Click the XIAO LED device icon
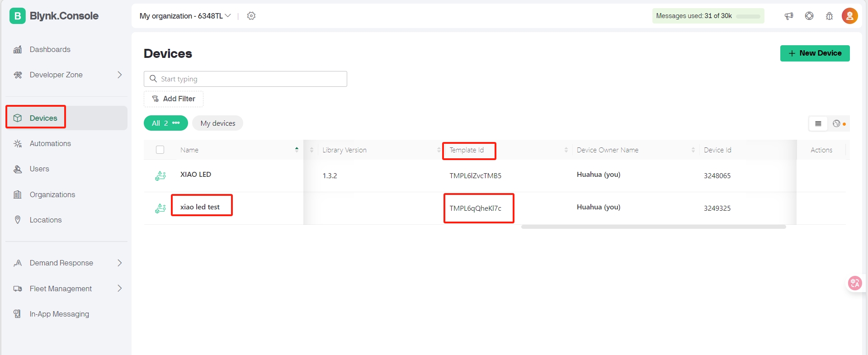 pyautogui.click(x=160, y=175)
